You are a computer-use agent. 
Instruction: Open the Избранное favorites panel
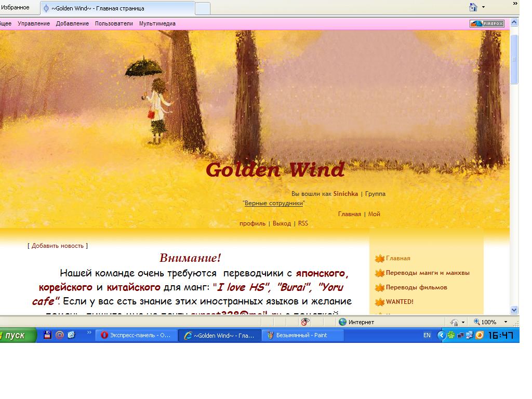point(15,7)
